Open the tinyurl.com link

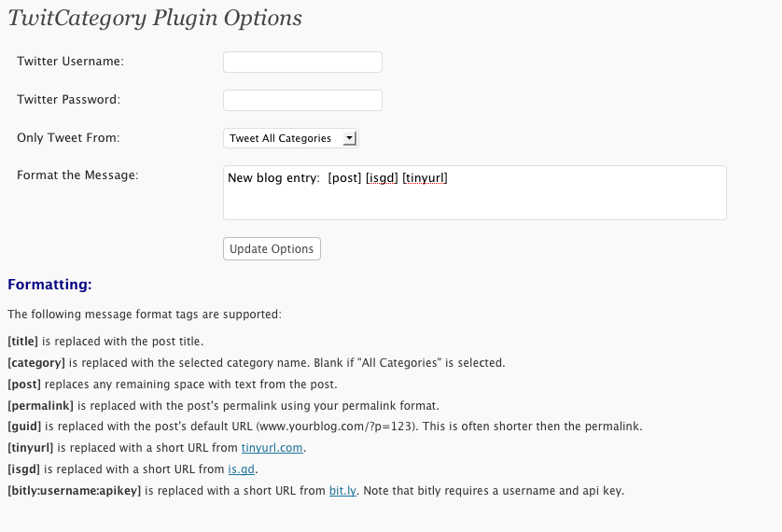272,448
